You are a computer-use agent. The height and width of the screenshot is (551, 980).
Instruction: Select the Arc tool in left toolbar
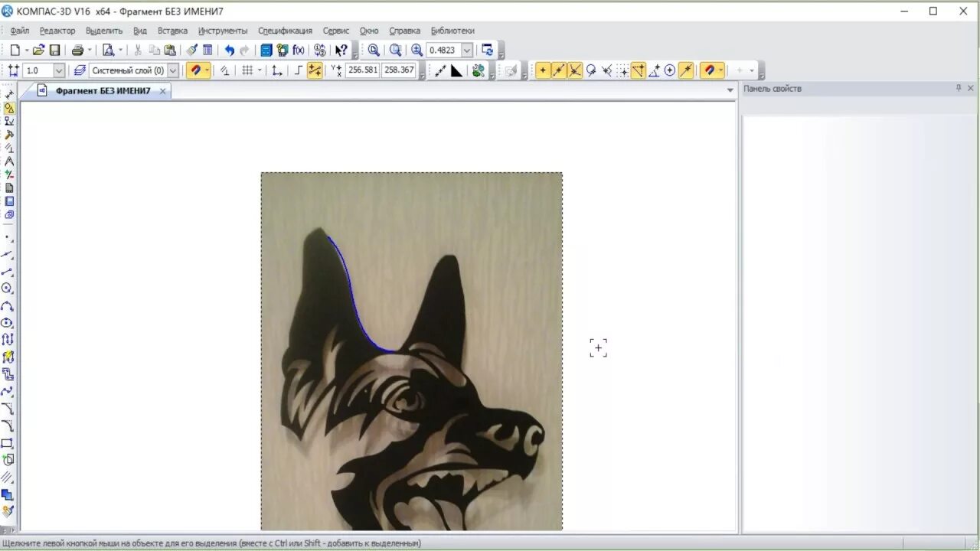coord(8,306)
